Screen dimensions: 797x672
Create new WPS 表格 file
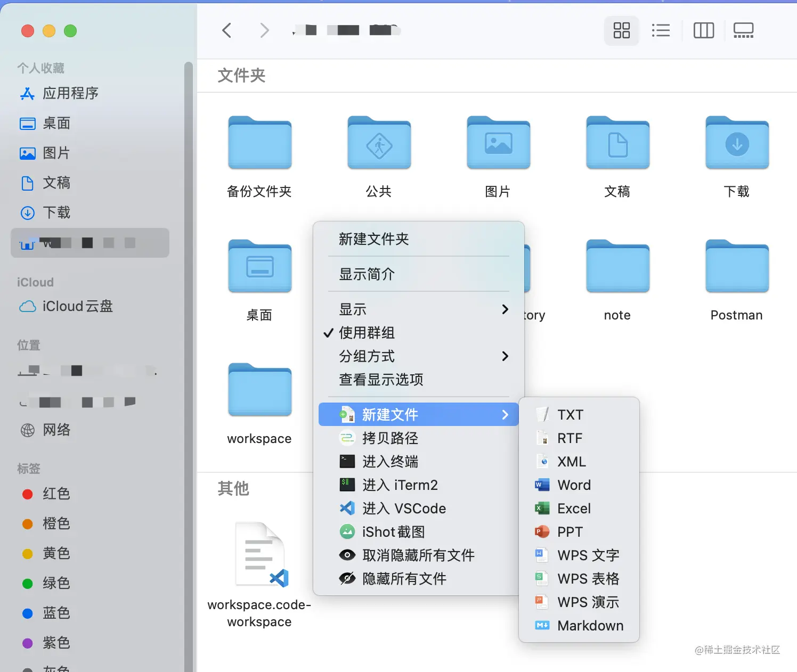tap(579, 579)
